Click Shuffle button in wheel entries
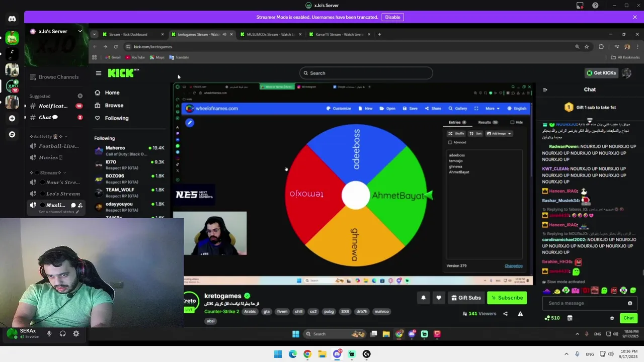 pos(456,134)
